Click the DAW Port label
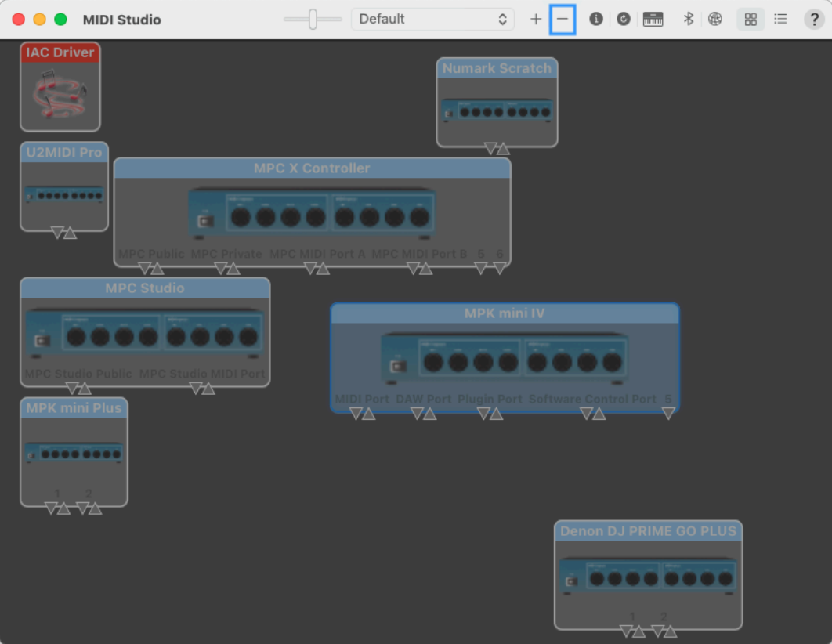 pyautogui.click(x=423, y=399)
